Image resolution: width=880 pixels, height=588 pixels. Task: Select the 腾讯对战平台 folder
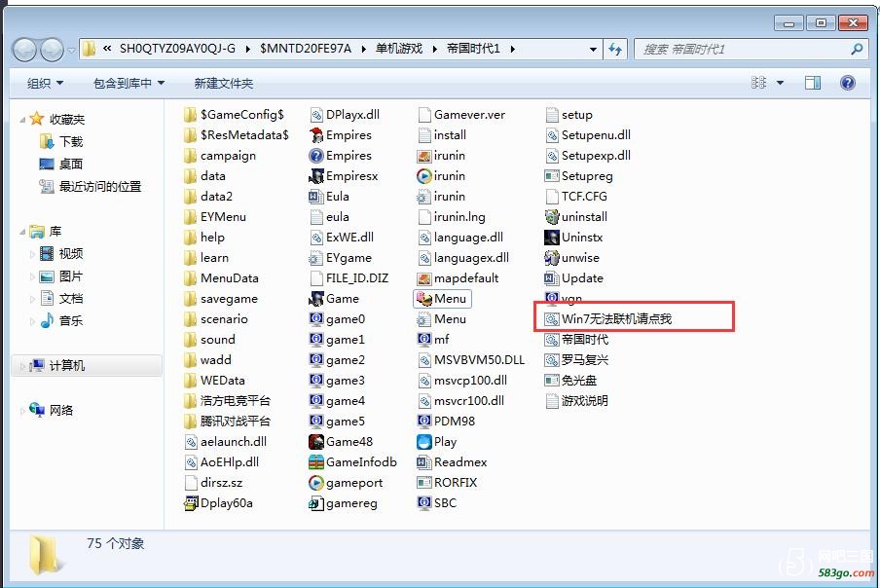(x=227, y=421)
